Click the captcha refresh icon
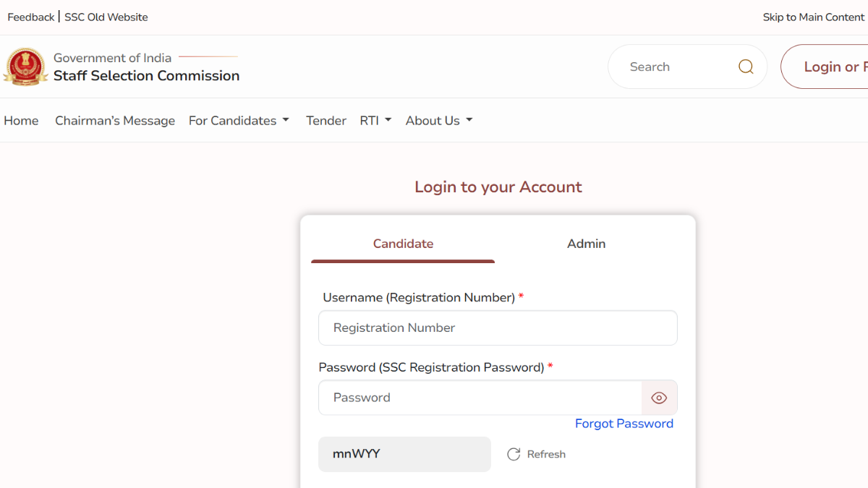 coord(514,454)
